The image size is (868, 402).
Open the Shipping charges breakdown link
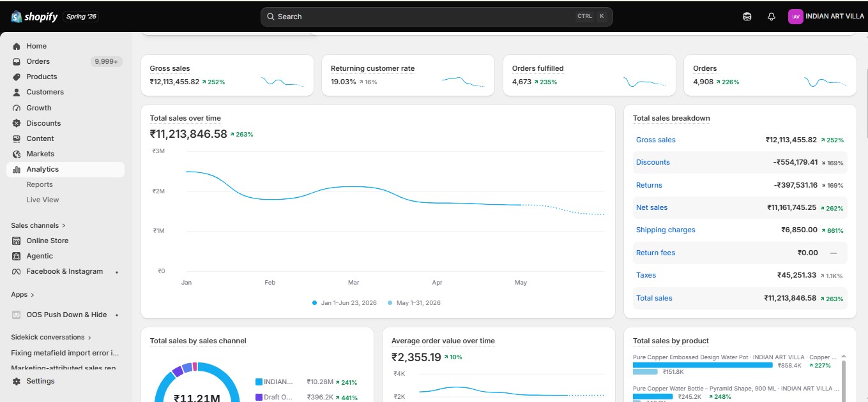click(x=666, y=230)
